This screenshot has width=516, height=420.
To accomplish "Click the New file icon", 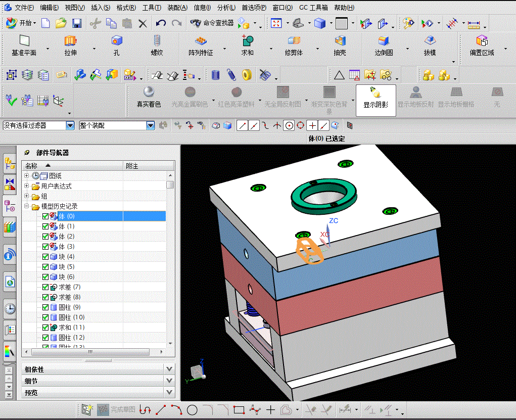I will pyautogui.click(x=45, y=23).
